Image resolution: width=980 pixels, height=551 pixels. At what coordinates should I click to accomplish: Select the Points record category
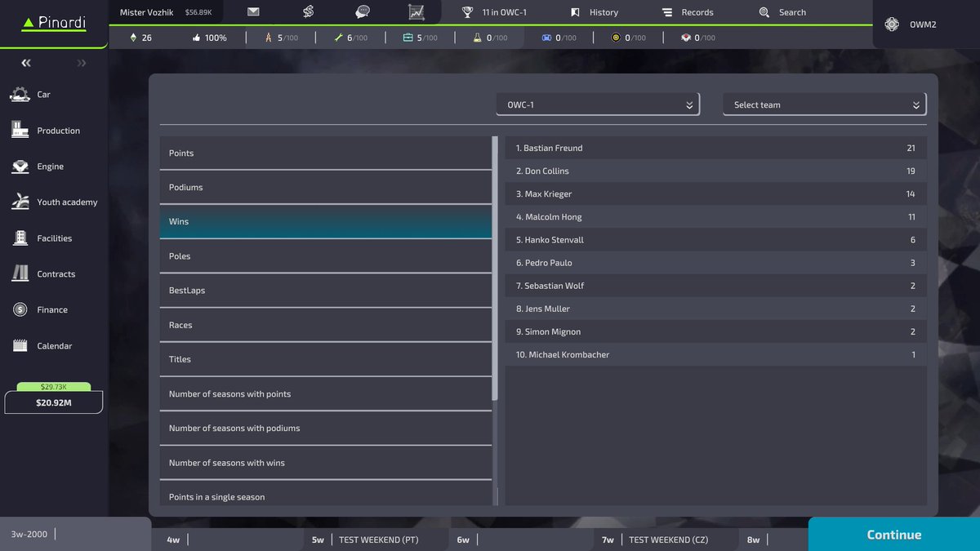coord(326,153)
